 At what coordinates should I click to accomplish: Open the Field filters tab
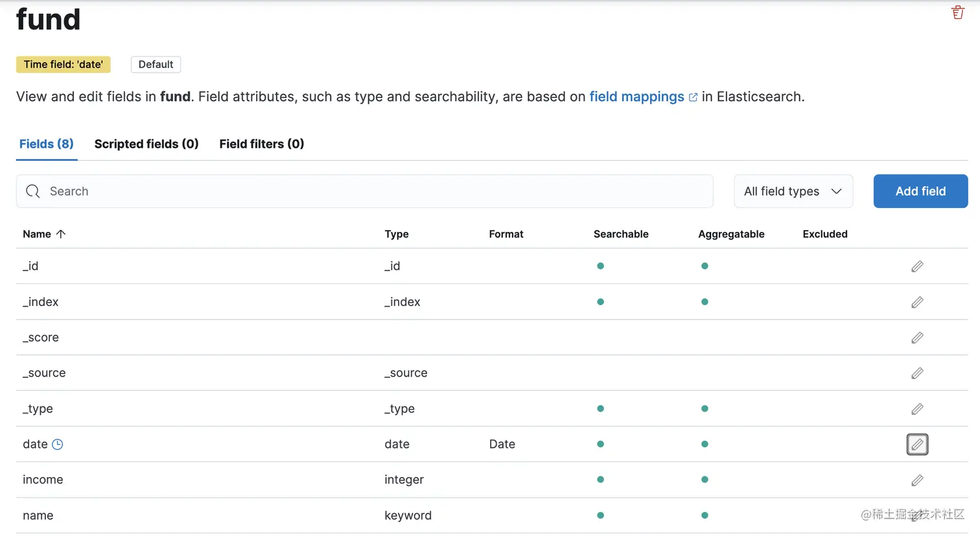[x=261, y=144]
